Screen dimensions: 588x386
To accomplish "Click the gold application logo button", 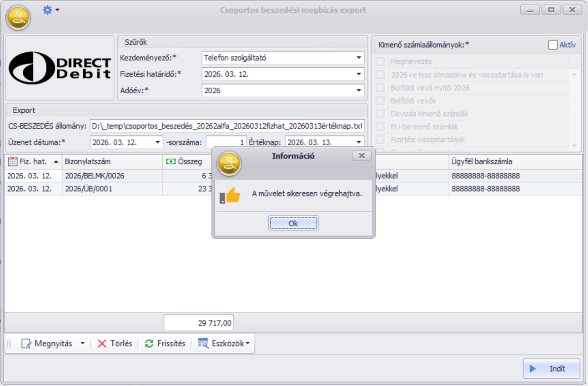I will [x=18, y=18].
